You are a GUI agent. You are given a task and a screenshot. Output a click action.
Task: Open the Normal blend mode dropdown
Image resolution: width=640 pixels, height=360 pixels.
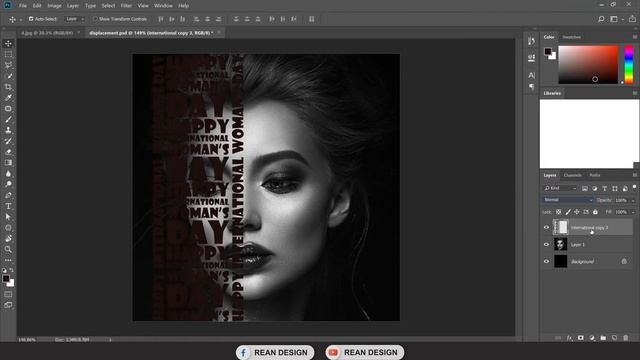coord(567,200)
